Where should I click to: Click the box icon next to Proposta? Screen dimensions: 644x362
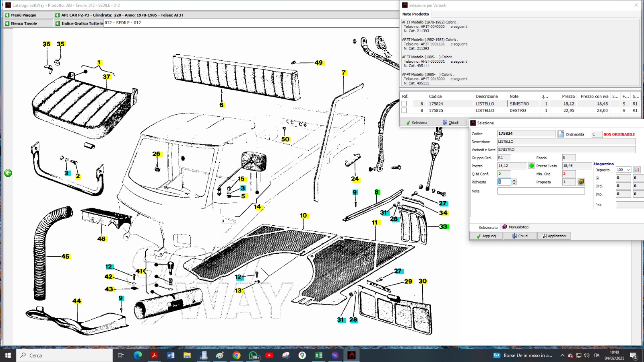[x=581, y=182]
